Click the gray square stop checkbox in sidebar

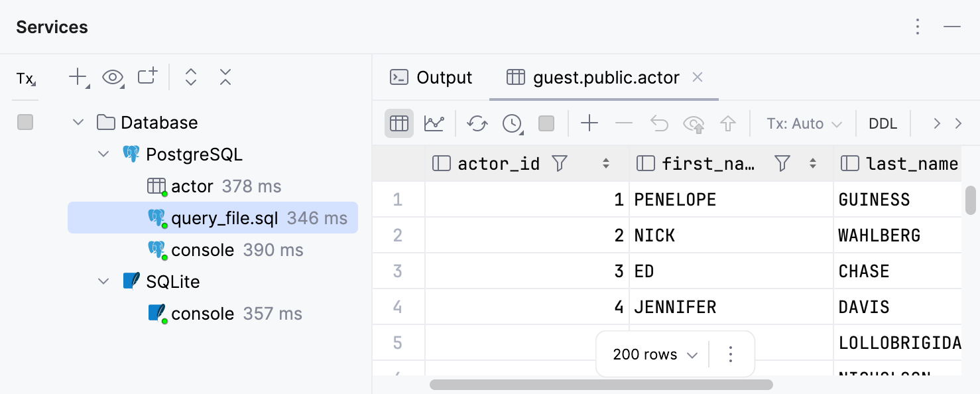click(25, 122)
